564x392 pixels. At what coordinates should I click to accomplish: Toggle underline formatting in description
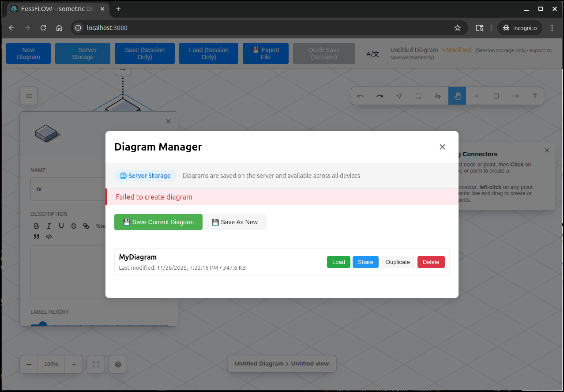61,226
